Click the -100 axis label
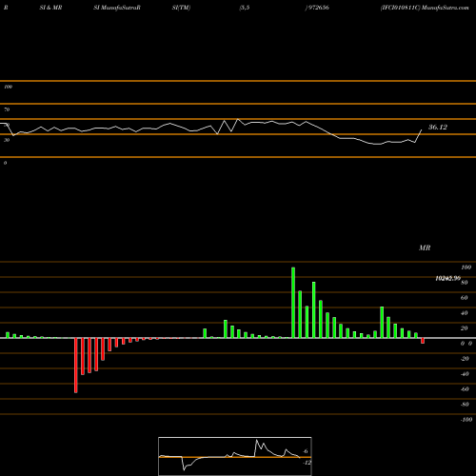The image size is (476, 476). [x=466, y=420]
